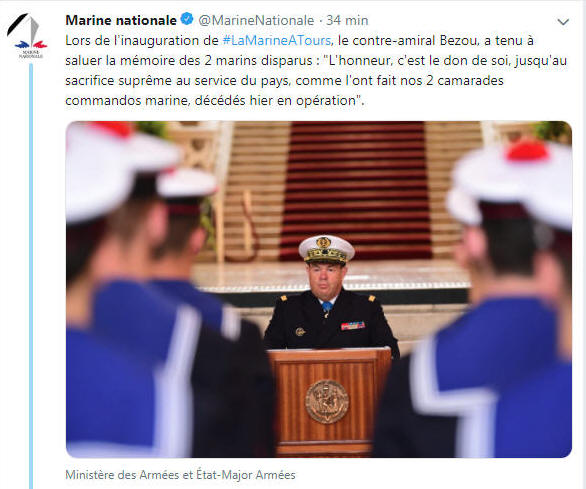The height and width of the screenshot is (489, 586).
Task: Follow the #LaMarineATours hashtag
Action: pos(277,40)
